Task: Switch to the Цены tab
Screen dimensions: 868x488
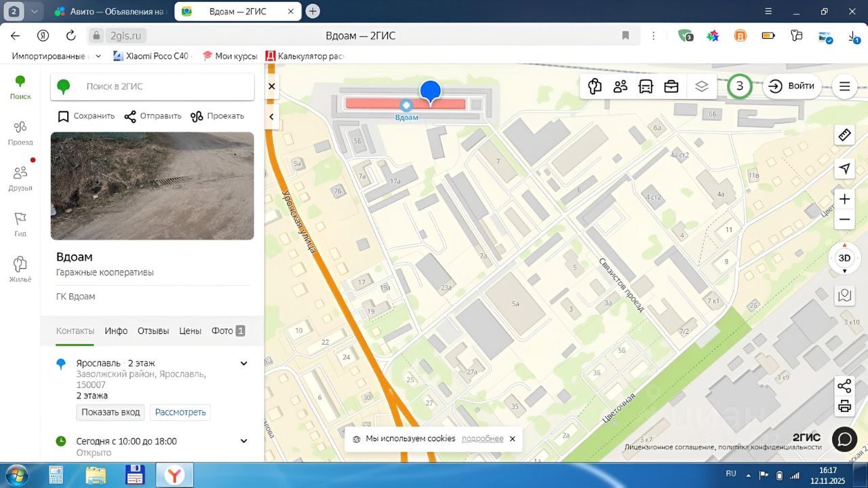Action: [x=190, y=331]
